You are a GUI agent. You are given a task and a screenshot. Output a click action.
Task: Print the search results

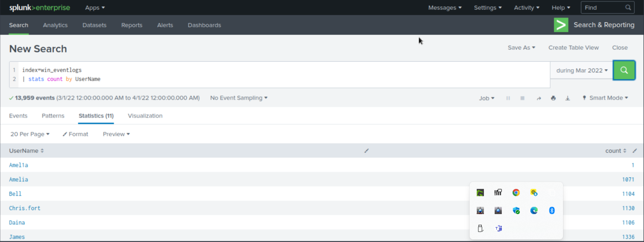tap(553, 98)
